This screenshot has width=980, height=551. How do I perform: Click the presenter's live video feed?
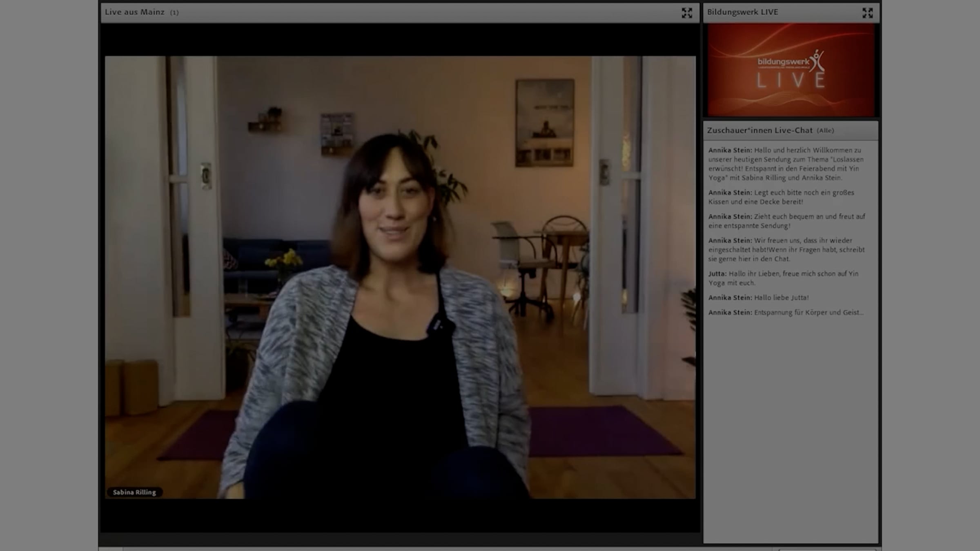click(x=400, y=278)
